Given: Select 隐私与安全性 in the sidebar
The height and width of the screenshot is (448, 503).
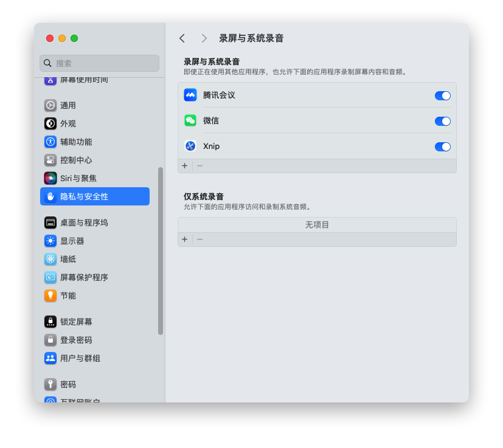Looking at the screenshot, I should pos(95,196).
